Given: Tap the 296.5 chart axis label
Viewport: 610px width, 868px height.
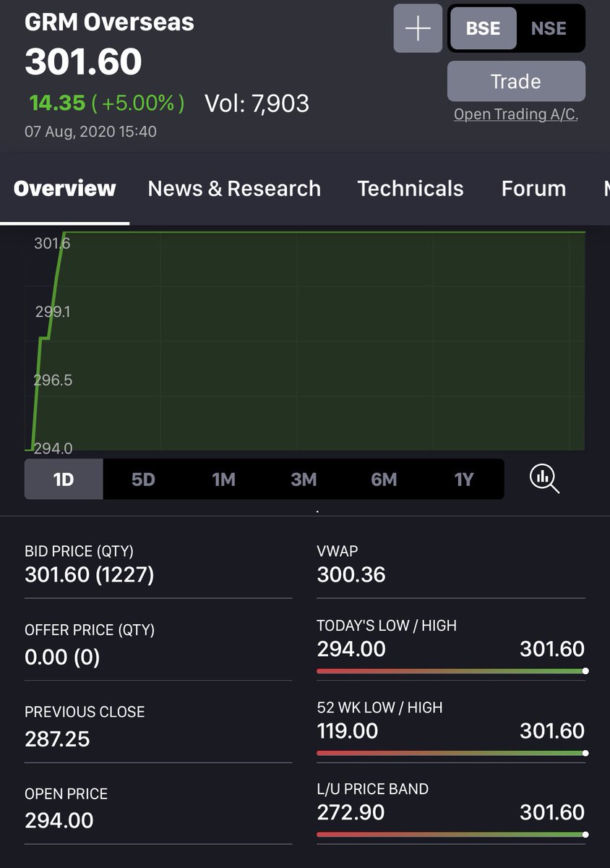Looking at the screenshot, I should (x=53, y=380).
